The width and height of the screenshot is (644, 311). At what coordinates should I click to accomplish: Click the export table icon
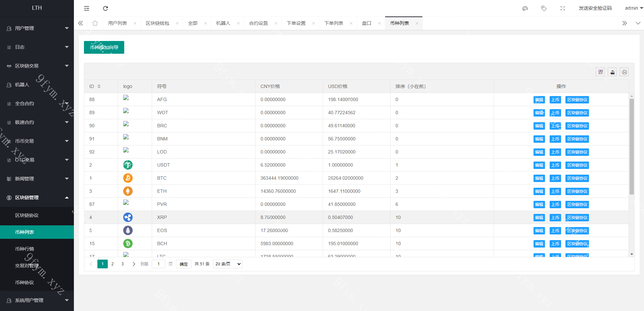[x=612, y=72]
